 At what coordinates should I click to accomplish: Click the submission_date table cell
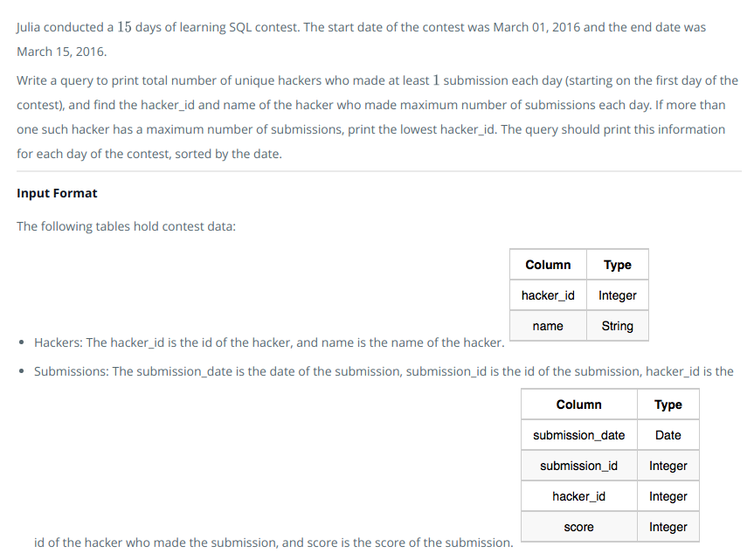pos(579,435)
